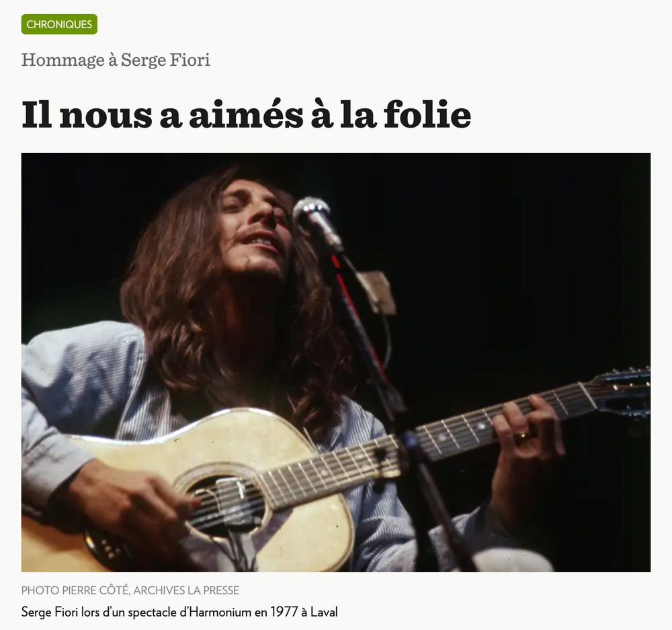Click the word "Harmonium" in the caption
Screen dimensions: 672x630
pos(220,612)
